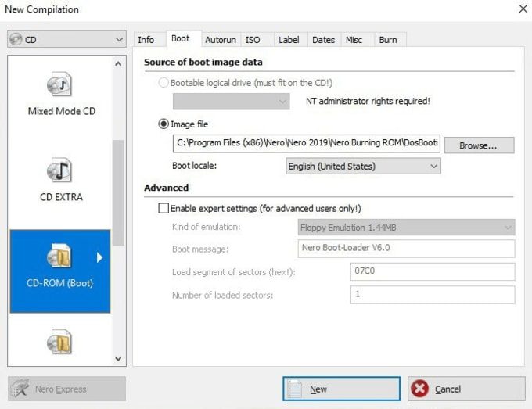
Task: Click the red Cancel icon
Action: pyautogui.click(x=420, y=389)
